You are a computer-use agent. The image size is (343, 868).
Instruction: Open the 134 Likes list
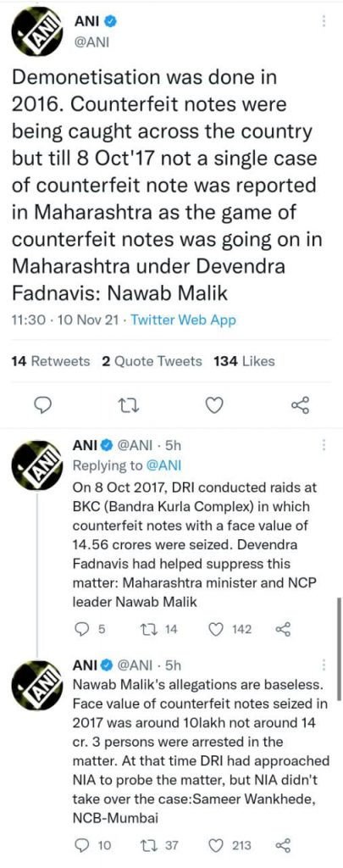click(244, 361)
